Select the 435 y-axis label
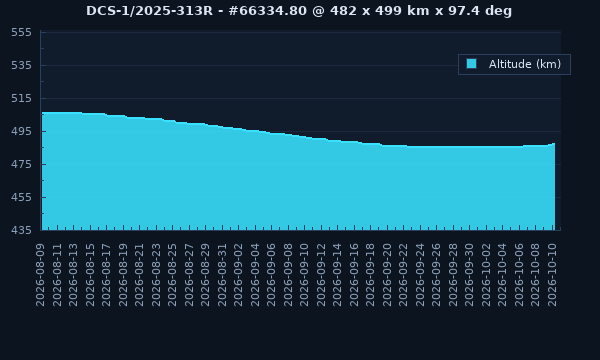The width and height of the screenshot is (600, 360). pos(21,230)
